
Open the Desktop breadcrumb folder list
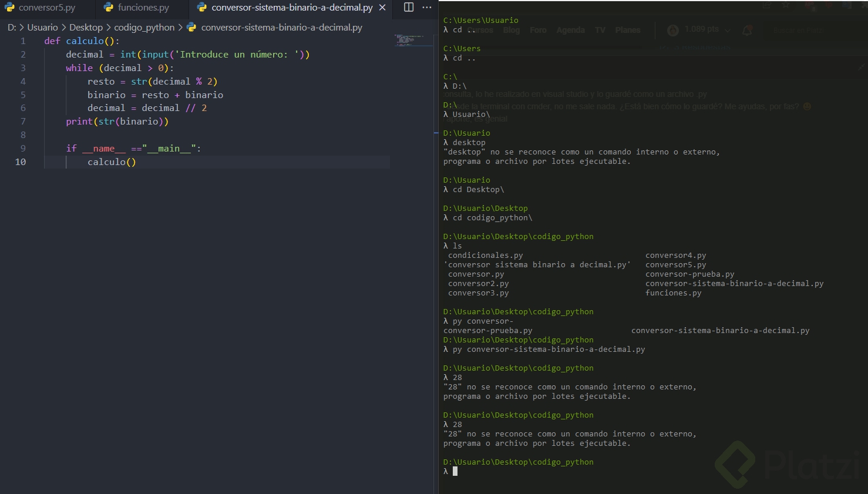[x=86, y=27]
